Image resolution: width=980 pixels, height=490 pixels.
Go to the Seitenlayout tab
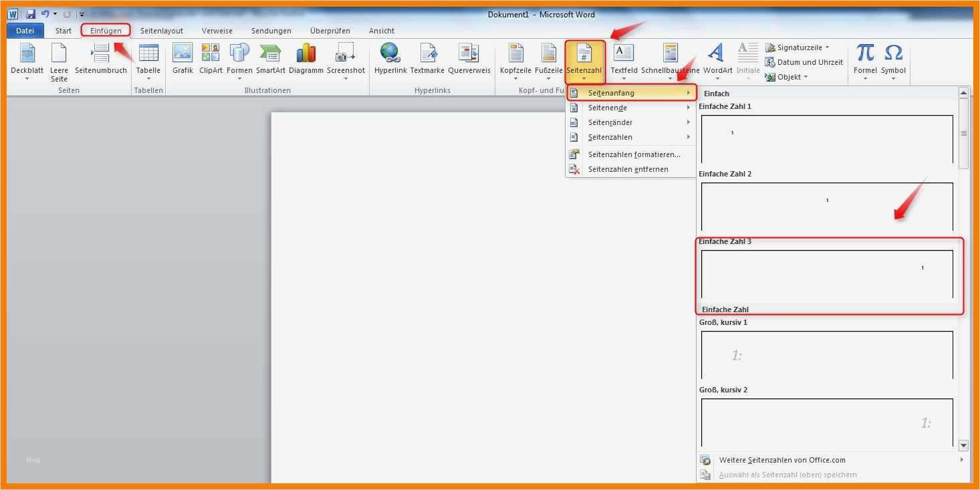coord(162,31)
